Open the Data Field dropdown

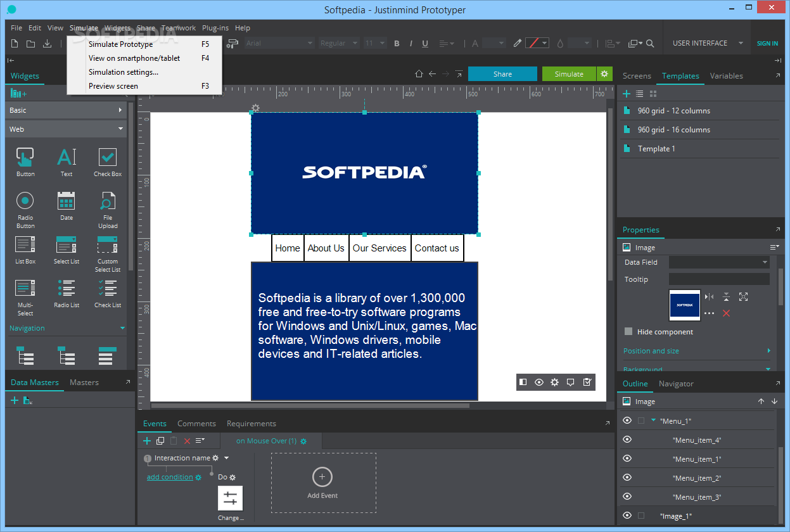pyautogui.click(x=719, y=262)
